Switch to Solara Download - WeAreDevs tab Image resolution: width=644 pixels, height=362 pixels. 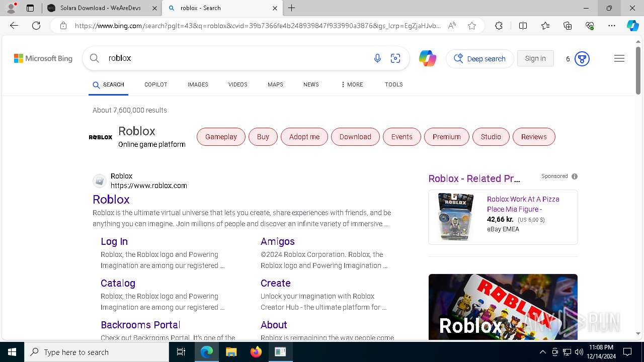click(x=101, y=8)
